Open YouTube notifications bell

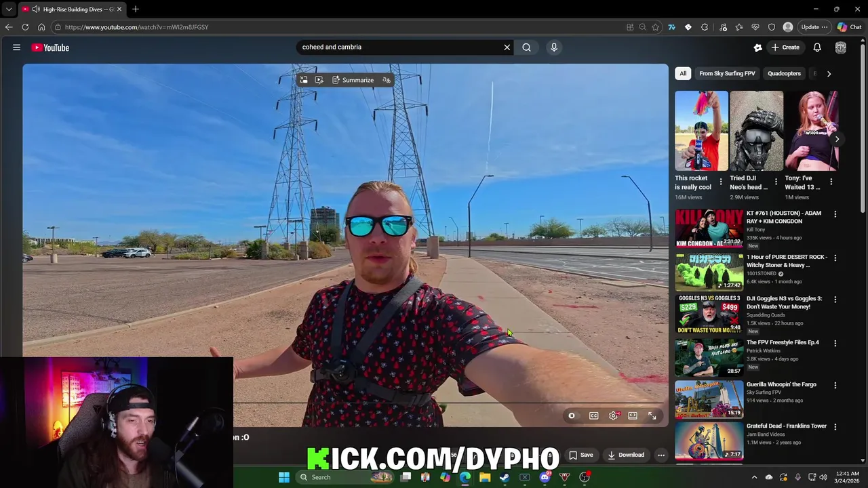tap(817, 47)
